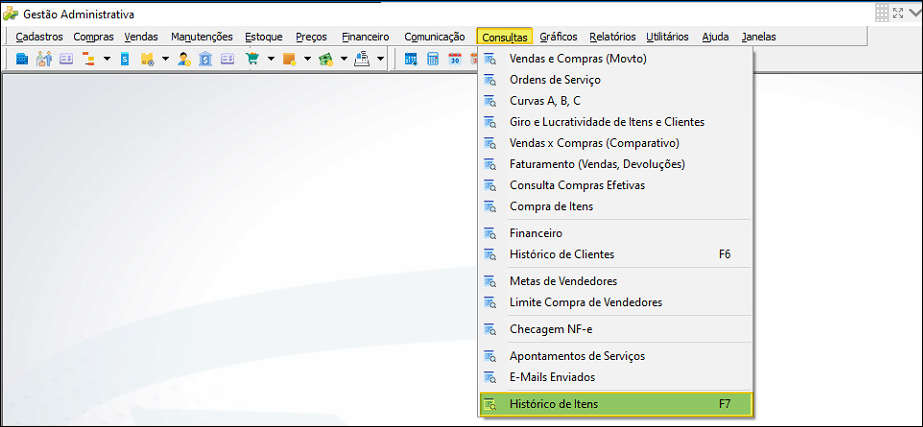Click the calendar 30 icon
Screen dimensions: 923x427
click(455, 59)
